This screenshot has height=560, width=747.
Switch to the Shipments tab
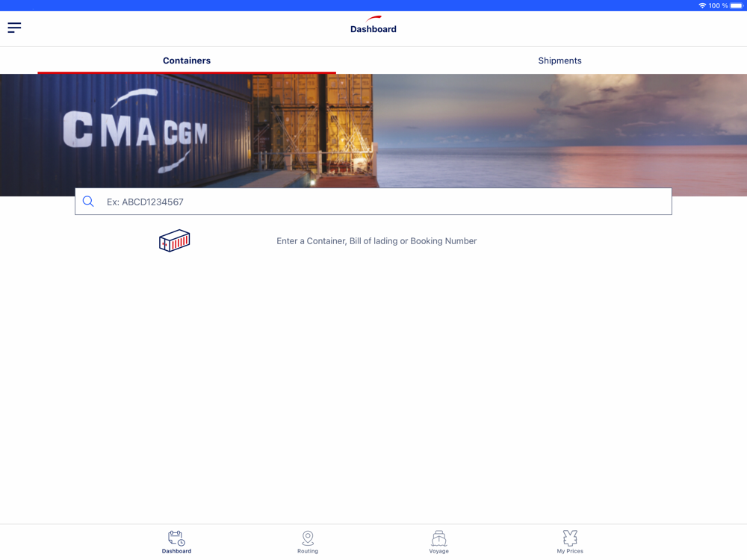[x=560, y=60]
